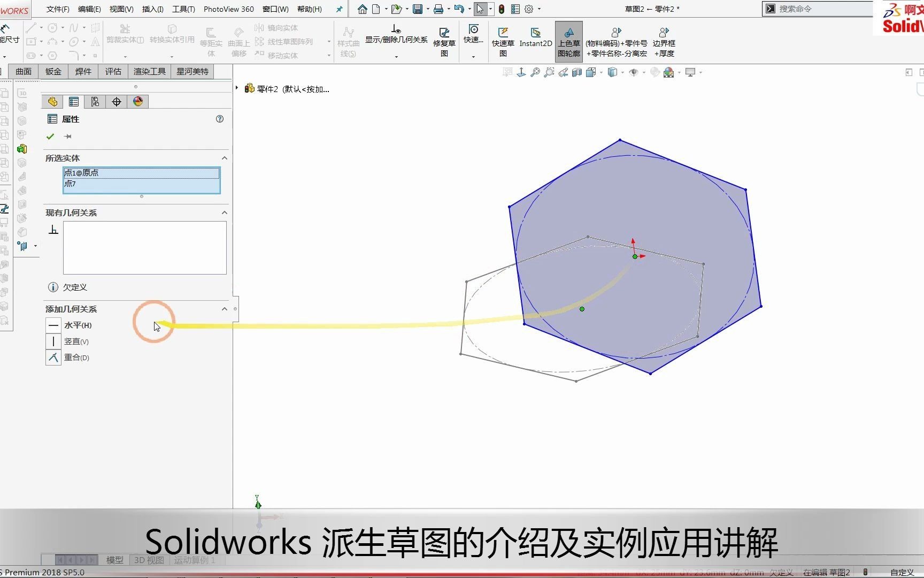The image size is (924, 578).
Task: Activate the Select arrow tool
Action: [x=480, y=9]
